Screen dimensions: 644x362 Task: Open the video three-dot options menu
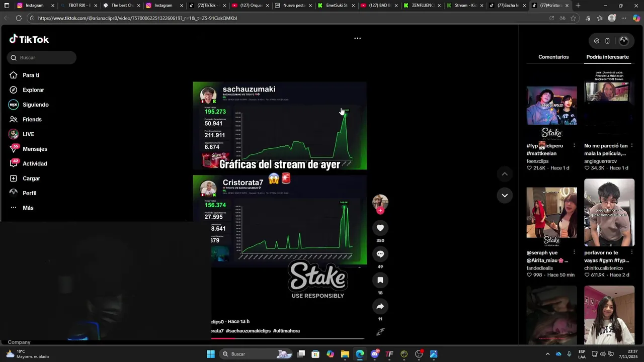click(x=357, y=38)
